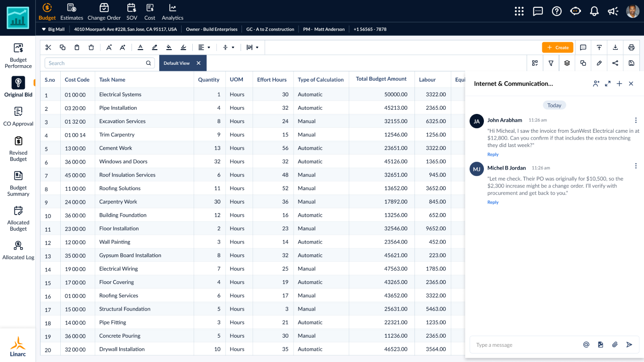The width and height of the screenshot is (644, 362).
Task: Open the layers/grouping icon next to filter
Action: point(567,63)
